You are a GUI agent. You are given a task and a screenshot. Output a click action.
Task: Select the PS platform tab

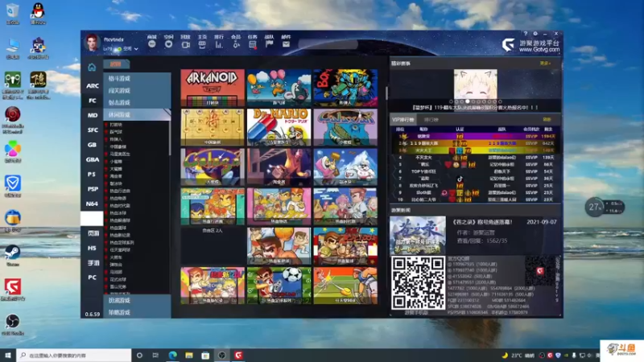point(93,175)
